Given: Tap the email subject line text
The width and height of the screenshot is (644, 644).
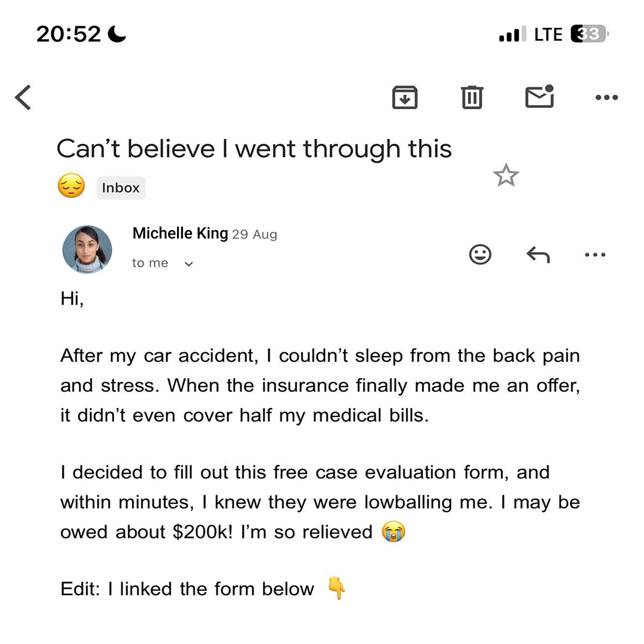Looking at the screenshot, I should click(x=254, y=149).
